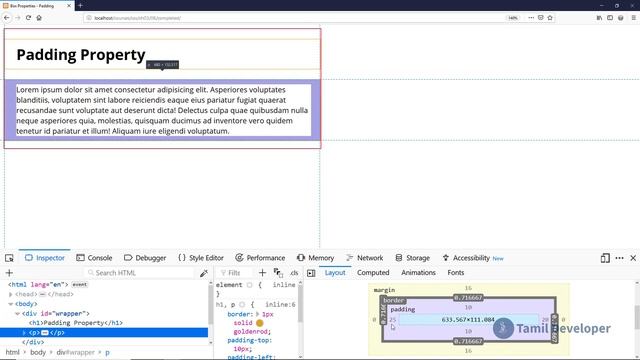Go back to the previous page
The image size is (640, 360).
(x=7, y=18)
